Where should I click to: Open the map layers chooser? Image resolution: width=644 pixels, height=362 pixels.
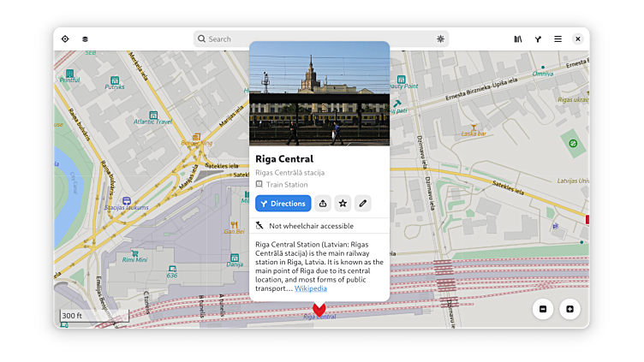85,39
